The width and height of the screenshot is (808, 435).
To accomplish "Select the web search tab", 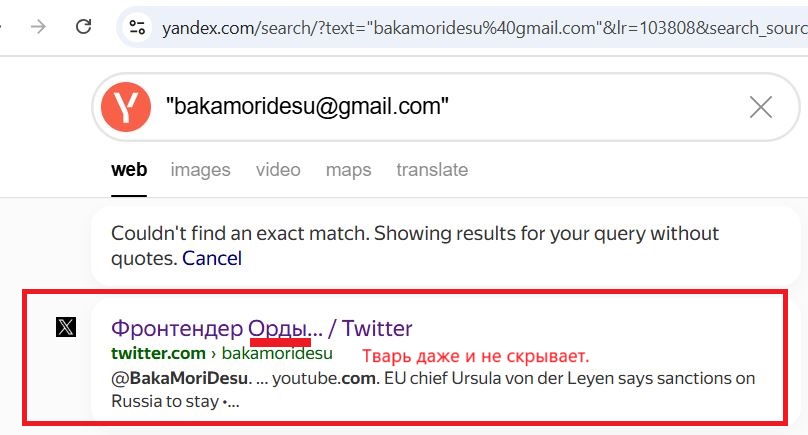I will coord(129,170).
